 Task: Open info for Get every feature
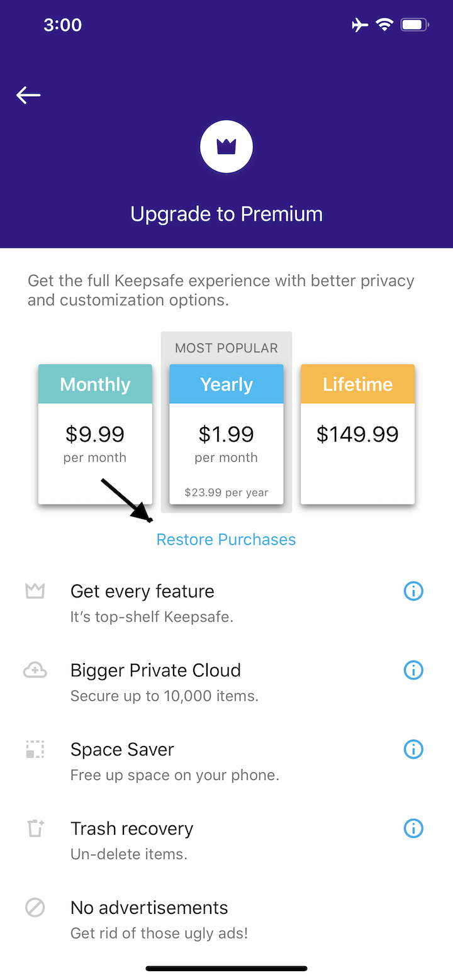pos(413,591)
